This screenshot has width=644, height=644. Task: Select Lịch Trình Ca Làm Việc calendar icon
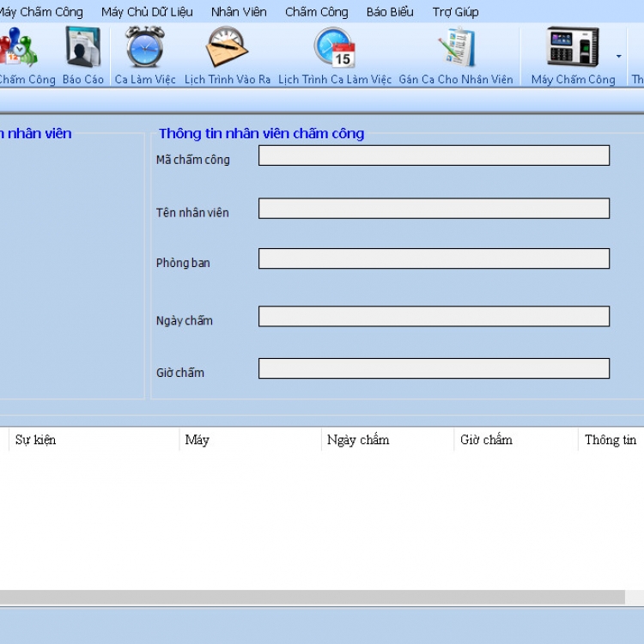click(335, 48)
